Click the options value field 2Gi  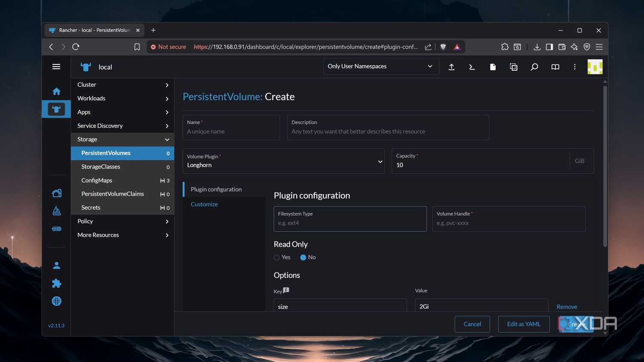click(482, 305)
